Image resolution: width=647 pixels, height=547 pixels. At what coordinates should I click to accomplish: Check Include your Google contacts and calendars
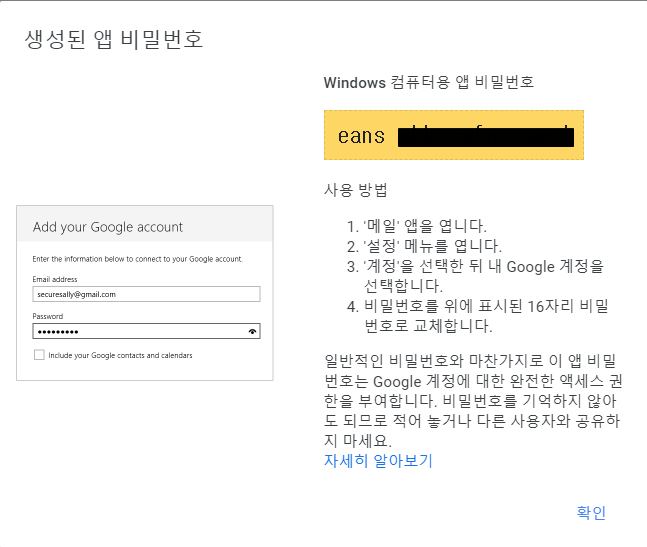(39, 355)
